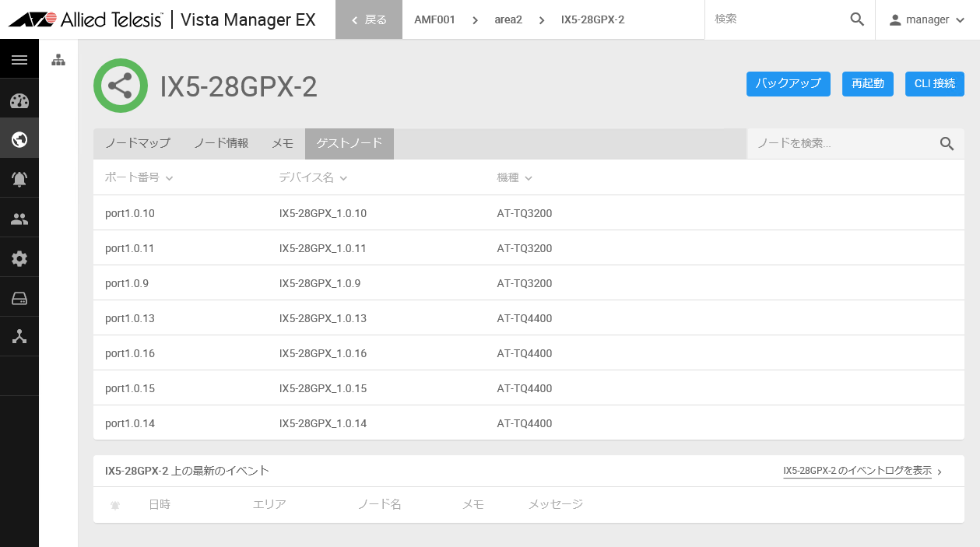The image size is (980, 547).
Task: Select the globe network map icon
Action: click(19, 139)
